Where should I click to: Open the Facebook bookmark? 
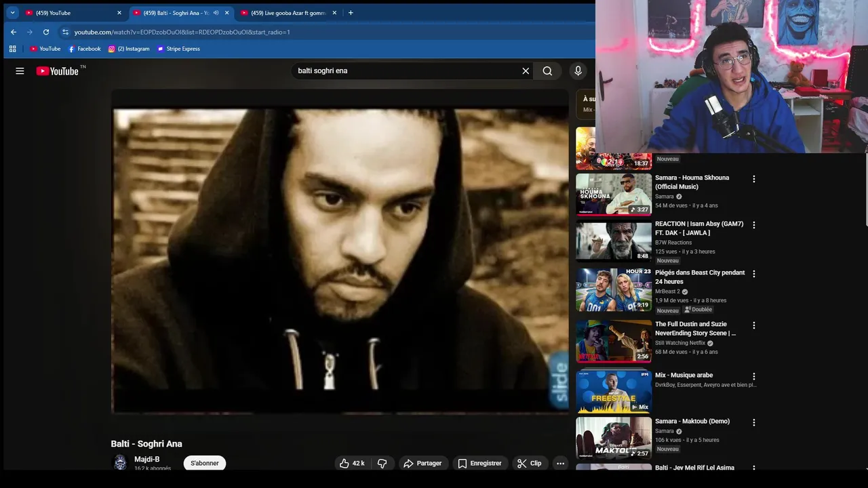tap(84, 49)
